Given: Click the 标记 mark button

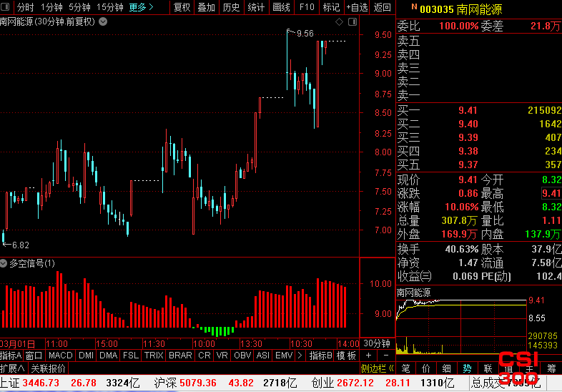Looking at the screenshot, I should click(x=331, y=7).
